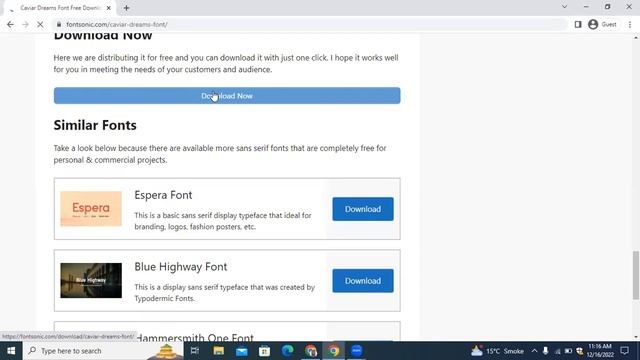Viewport: 640px width, 360px height.
Task: Open the Guest profile menu
Action: point(602,24)
